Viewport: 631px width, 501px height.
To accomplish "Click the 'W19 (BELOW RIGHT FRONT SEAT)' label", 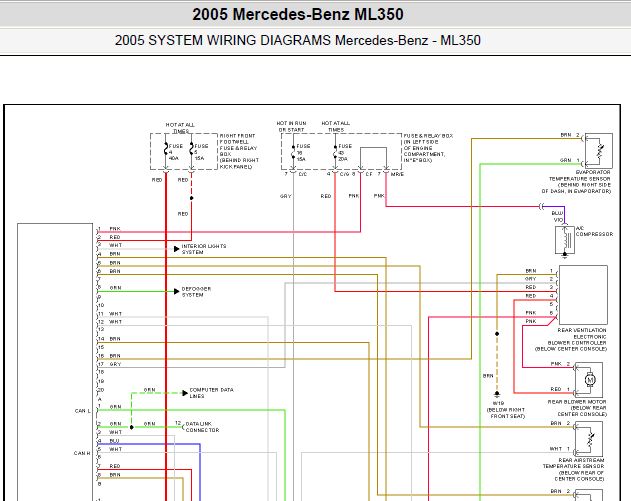I will click(506, 410).
